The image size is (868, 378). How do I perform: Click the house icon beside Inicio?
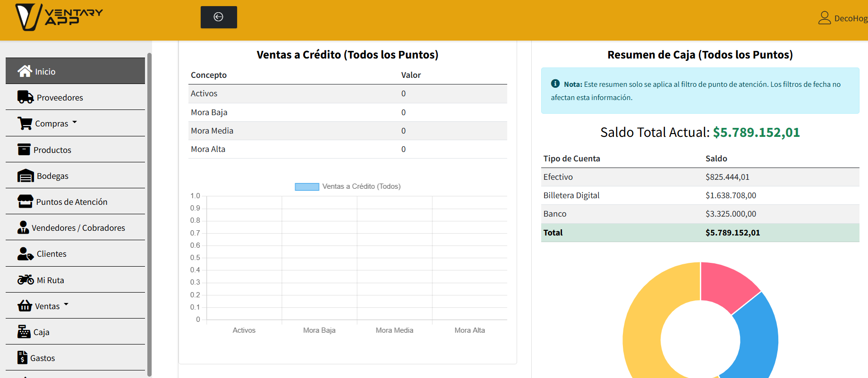pos(25,71)
